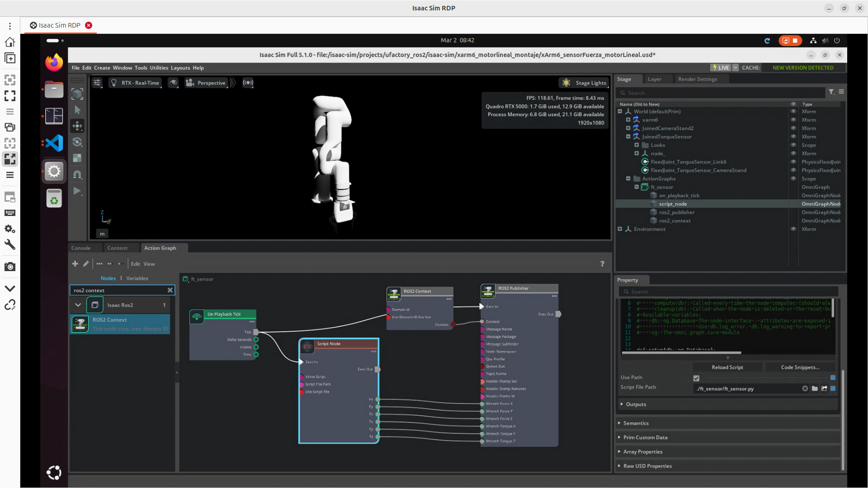
Task: Click the Stage panel Search field
Action: (721, 93)
